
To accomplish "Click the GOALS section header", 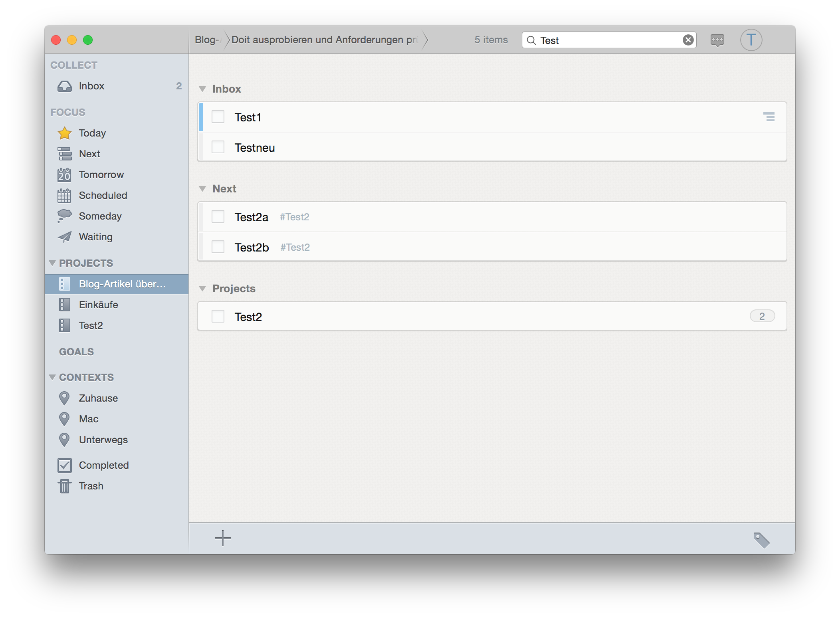I will click(x=76, y=352).
